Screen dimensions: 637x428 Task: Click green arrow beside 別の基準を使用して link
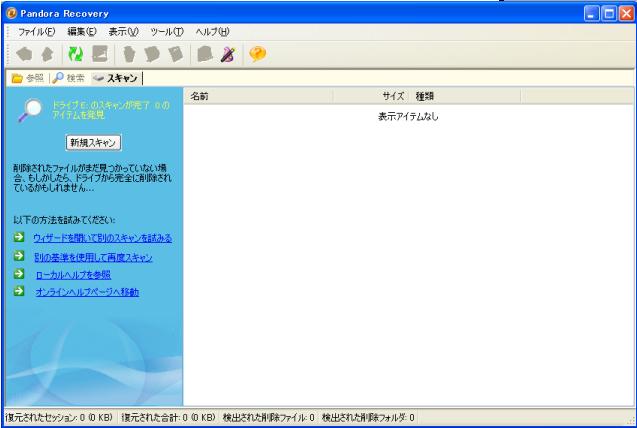pyautogui.click(x=19, y=255)
